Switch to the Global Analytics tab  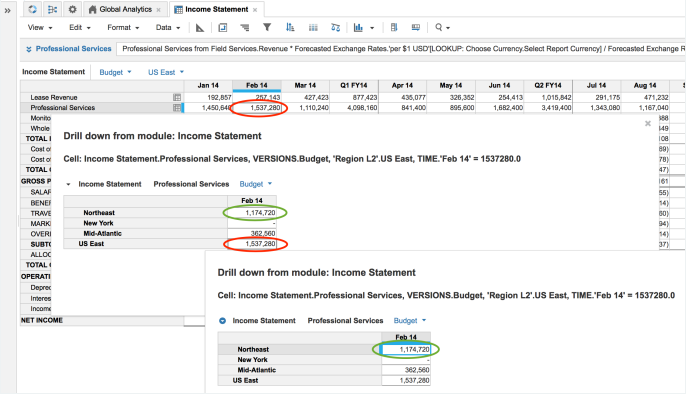[125, 9]
